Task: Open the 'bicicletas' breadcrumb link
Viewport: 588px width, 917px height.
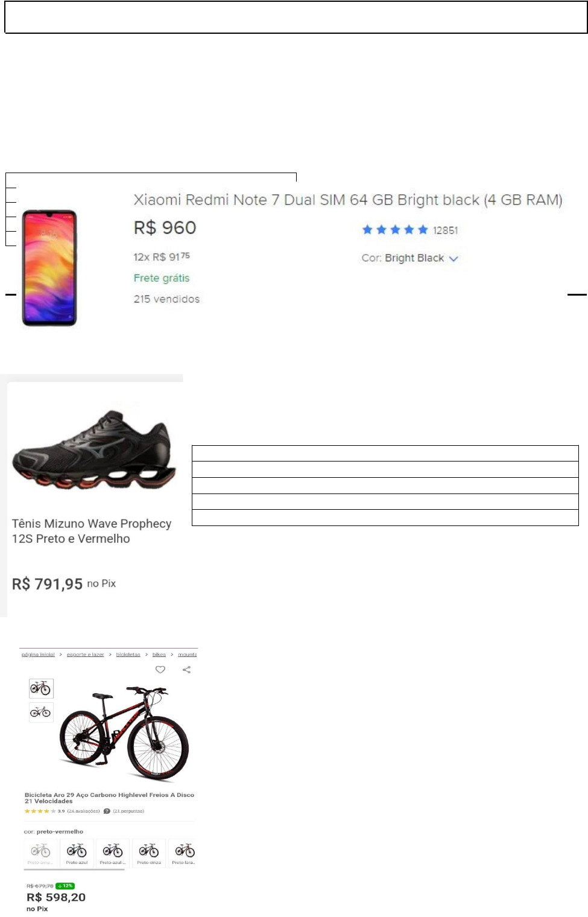Action: (128, 655)
